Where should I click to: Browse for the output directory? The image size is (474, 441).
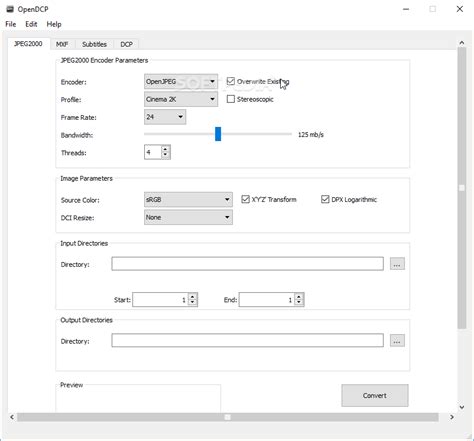(397, 340)
